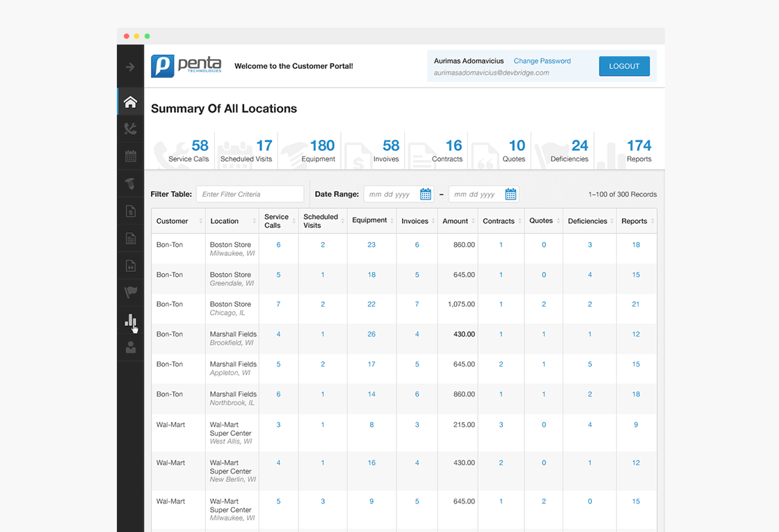This screenshot has height=532, width=779.
Task: Open the expand sidebar arrow at the top
Action: pos(130,66)
